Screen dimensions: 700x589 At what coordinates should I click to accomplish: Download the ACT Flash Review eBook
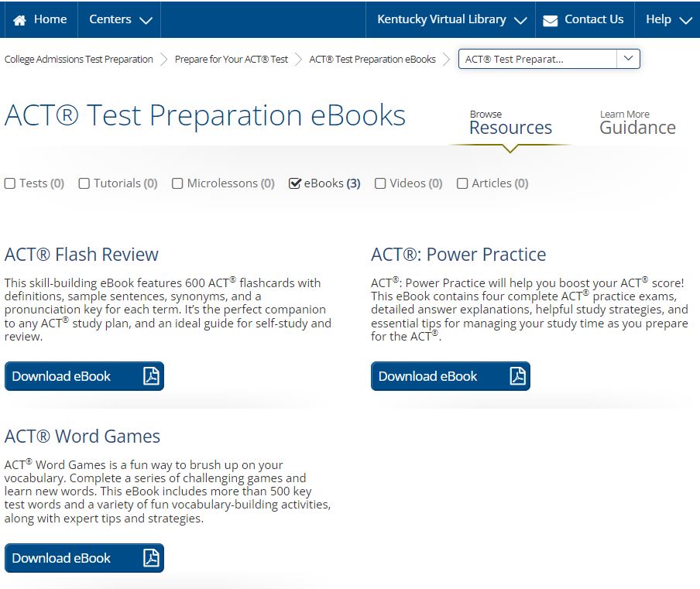coord(84,376)
